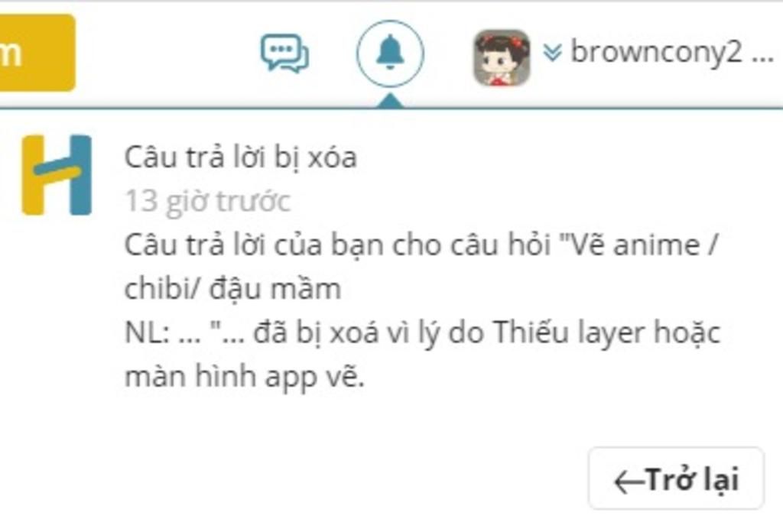Open the chat messages bubble icon

284,53
